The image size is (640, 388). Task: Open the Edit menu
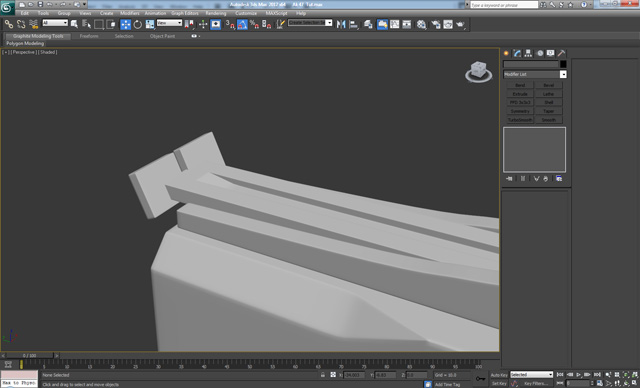point(24,13)
